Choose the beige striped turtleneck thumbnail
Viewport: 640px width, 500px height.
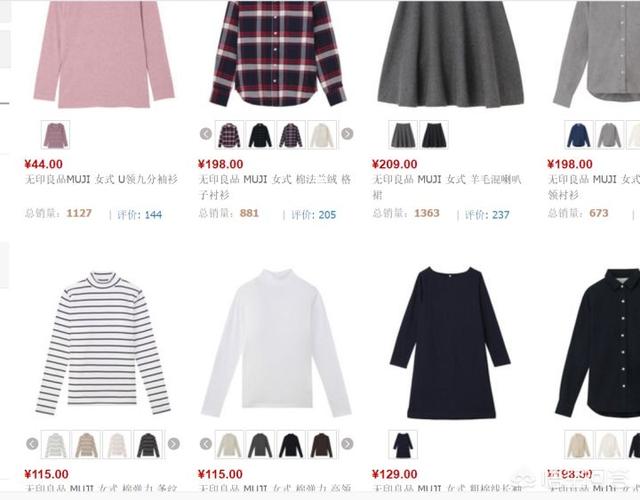pyautogui.click(x=86, y=444)
